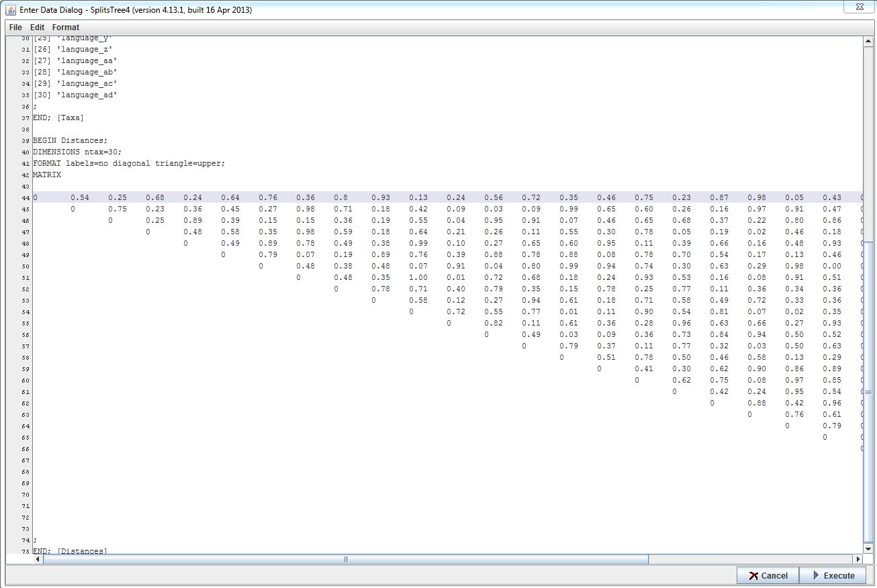Click the horizontal scrollbar right arrow

tap(857, 559)
